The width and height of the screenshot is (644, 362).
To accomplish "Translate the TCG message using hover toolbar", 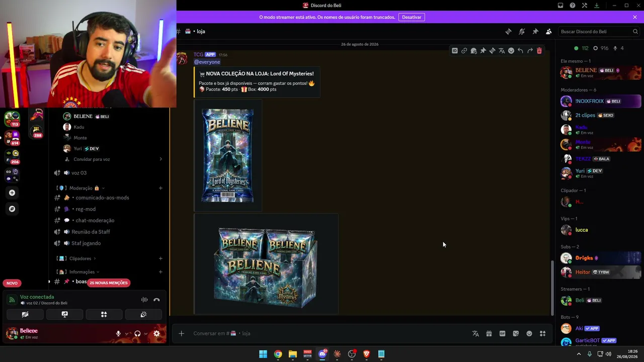I will click(502, 51).
